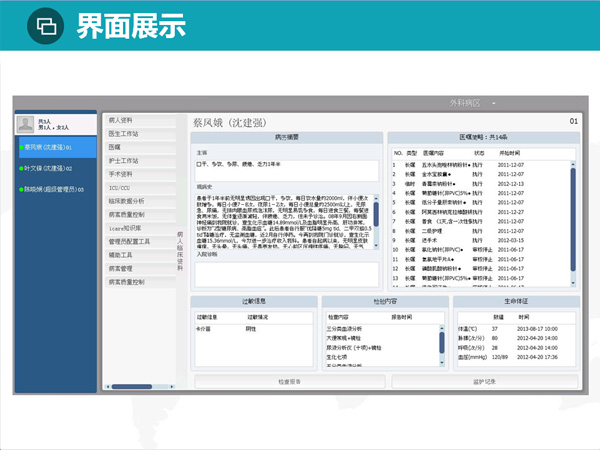
Task: Click the blood pressure value 120/89
Action: (499, 357)
